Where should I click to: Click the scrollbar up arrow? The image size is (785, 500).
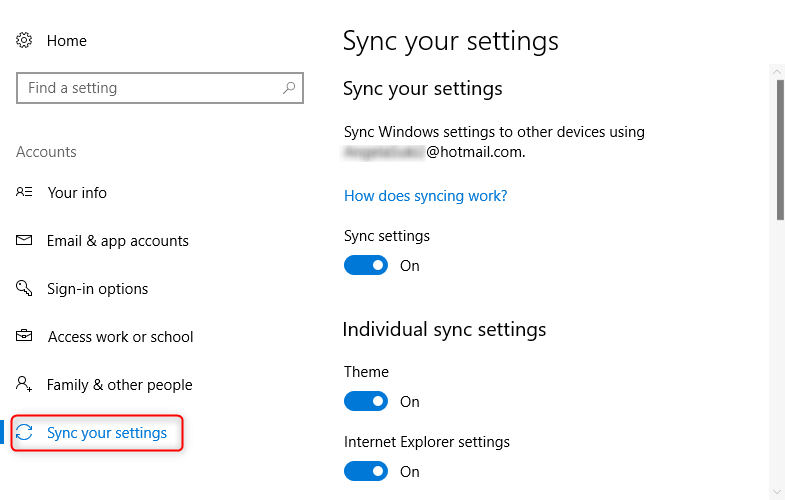777,72
